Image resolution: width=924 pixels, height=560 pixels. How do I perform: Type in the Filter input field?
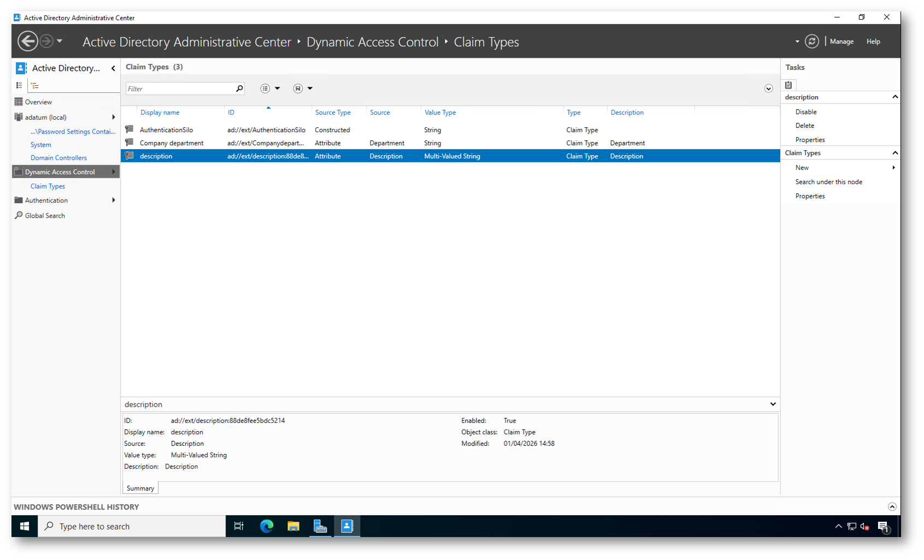point(179,89)
